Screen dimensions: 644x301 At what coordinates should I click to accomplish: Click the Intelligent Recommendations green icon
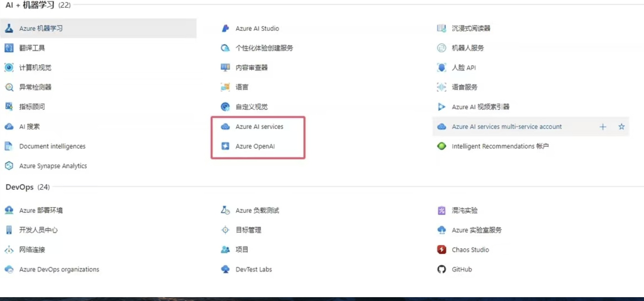pyautogui.click(x=442, y=146)
